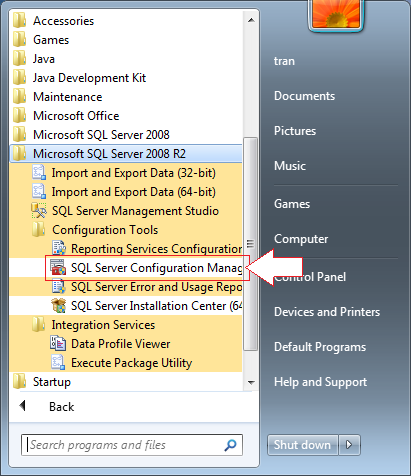Viewport: 411px width, 476px height.
Task: Click the search magnifier icon
Action: click(x=230, y=445)
